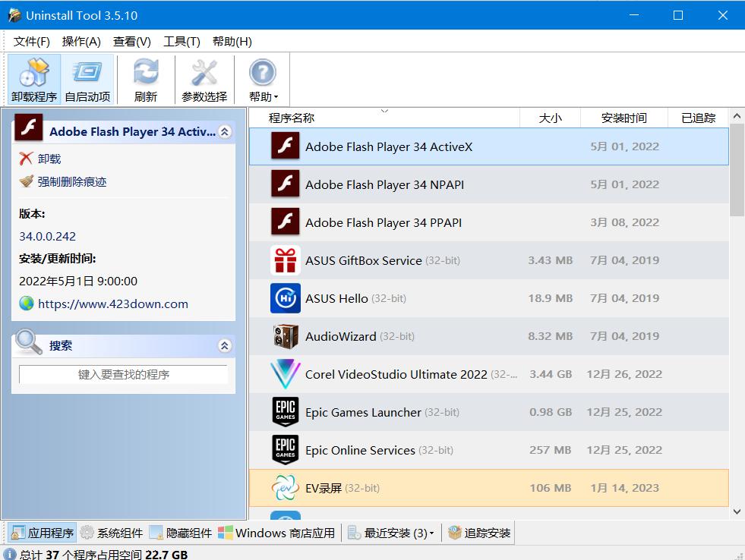Collapse the 搜索 panel with its chevron
The height and width of the screenshot is (560, 745).
[x=224, y=344]
